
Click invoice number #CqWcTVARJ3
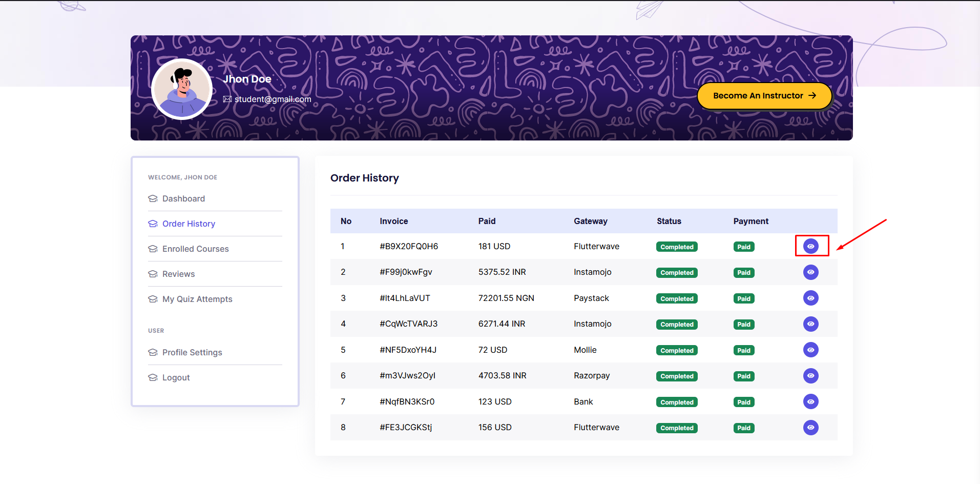pyautogui.click(x=408, y=324)
